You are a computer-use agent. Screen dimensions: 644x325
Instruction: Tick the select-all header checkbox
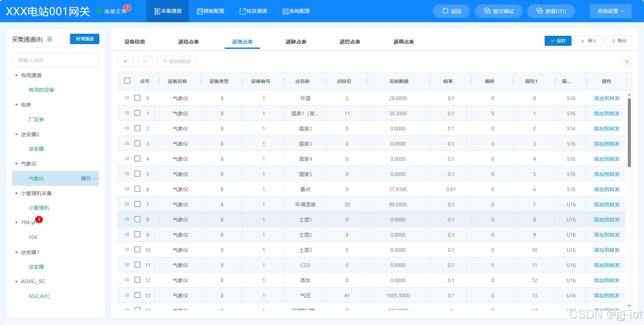127,81
